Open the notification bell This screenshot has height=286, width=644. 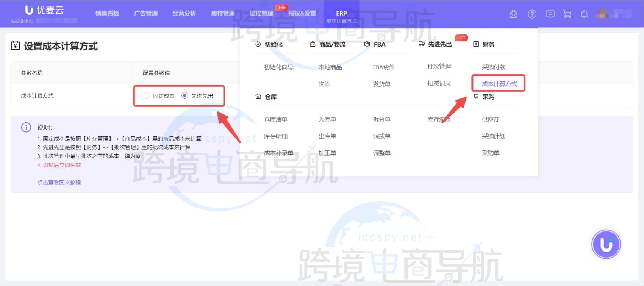(584, 14)
